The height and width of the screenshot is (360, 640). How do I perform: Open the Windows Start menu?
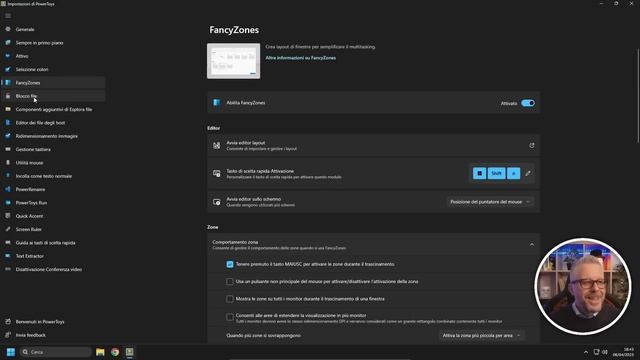coord(11,352)
